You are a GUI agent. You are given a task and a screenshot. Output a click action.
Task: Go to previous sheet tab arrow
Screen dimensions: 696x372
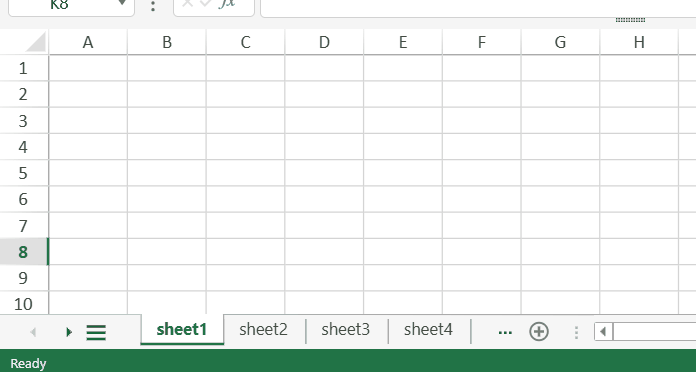point(33,332)
